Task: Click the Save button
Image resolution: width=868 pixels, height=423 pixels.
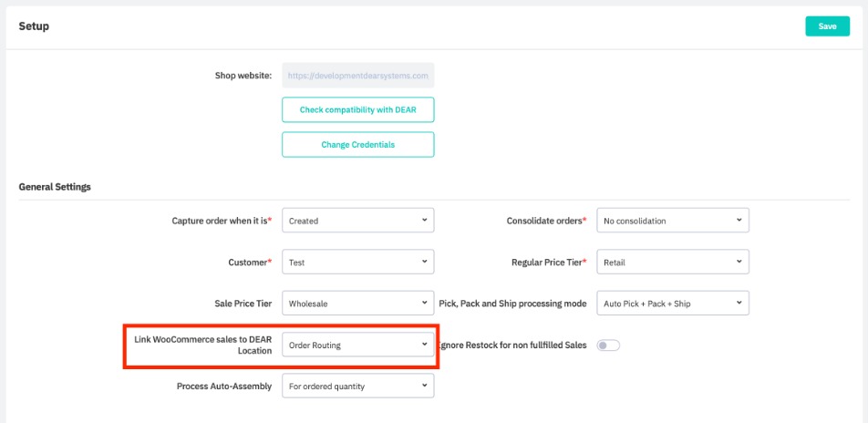Action: [x=827, y=26]
